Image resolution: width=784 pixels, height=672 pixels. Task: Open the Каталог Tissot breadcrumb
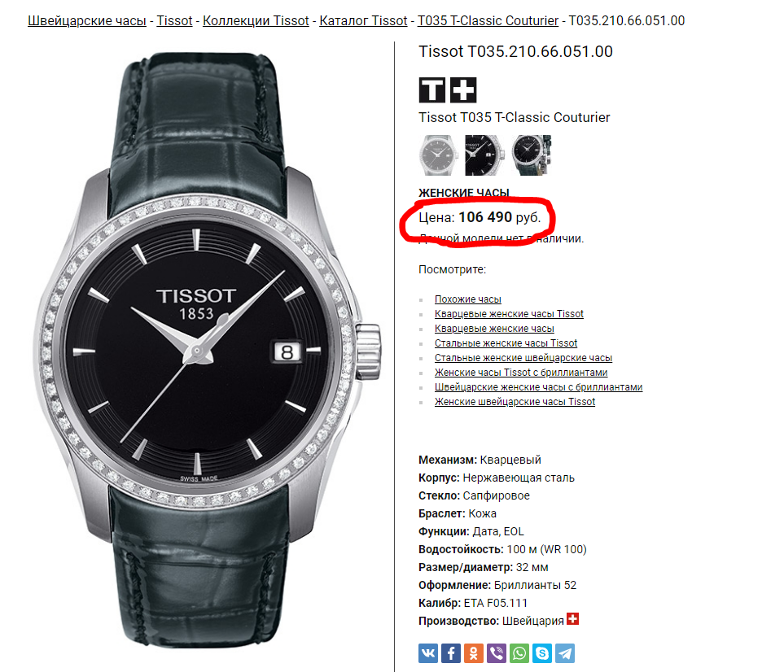363,20
